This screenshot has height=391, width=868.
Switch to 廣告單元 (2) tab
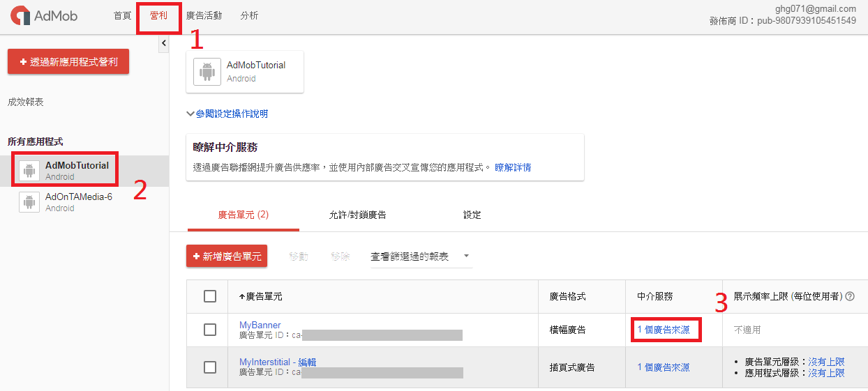tap(244, 215)
